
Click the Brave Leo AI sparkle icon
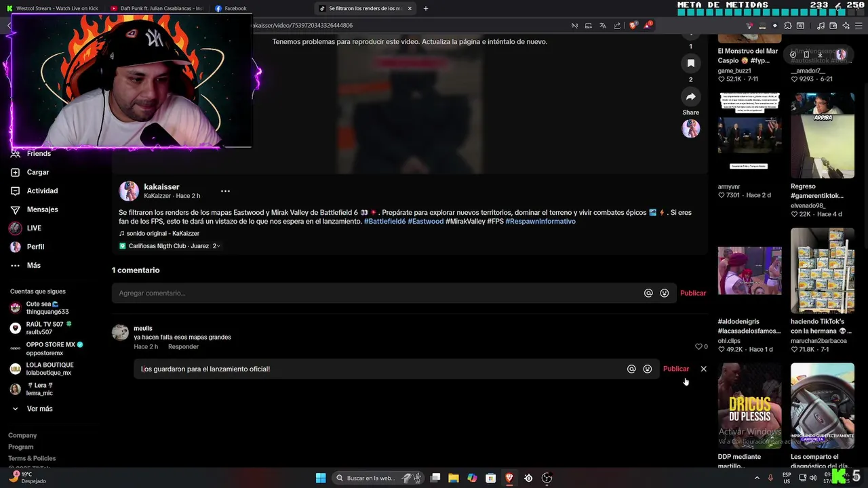tap(846, 26)
